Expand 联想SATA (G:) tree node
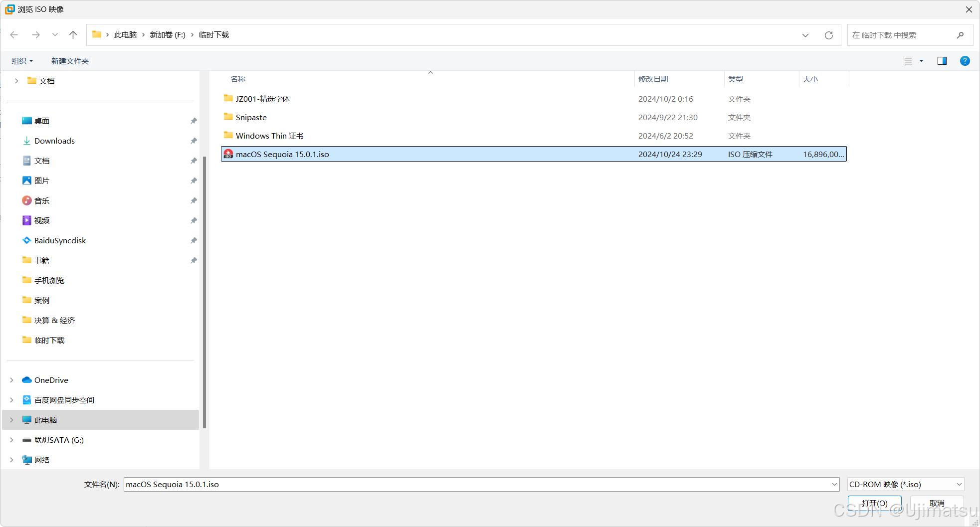The height and width of the screenshot is (527, 980). click(x=11, y=440)
